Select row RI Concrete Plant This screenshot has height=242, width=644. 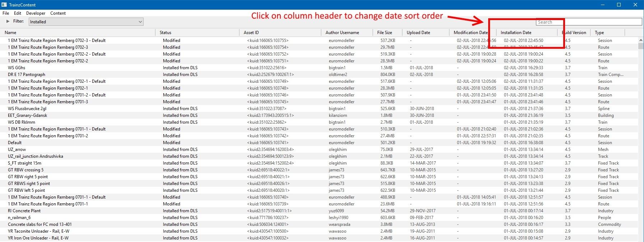[x=319, y=211]
